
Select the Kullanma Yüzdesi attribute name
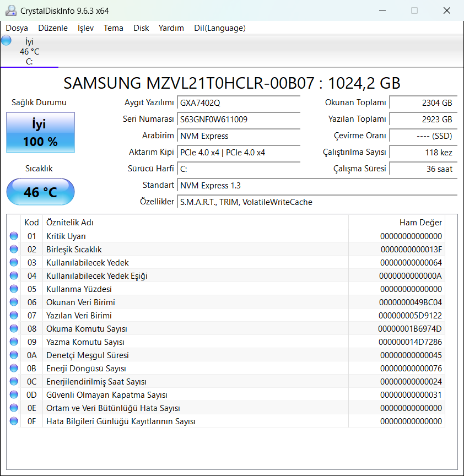pos(79,289)
